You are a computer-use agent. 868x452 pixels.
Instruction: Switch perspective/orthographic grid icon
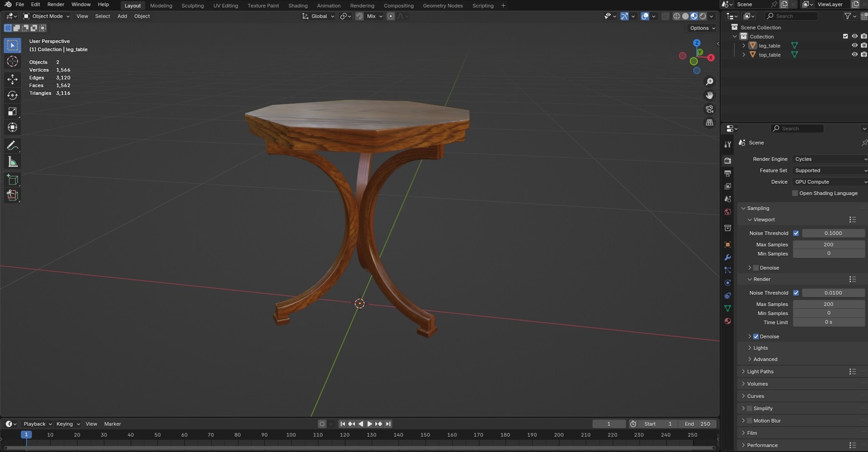(x=710, y=123)
